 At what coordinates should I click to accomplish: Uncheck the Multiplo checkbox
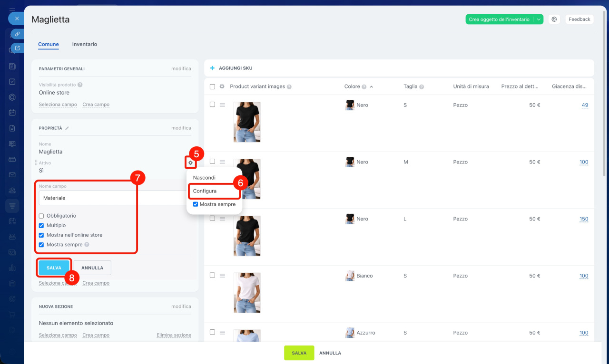41,225
